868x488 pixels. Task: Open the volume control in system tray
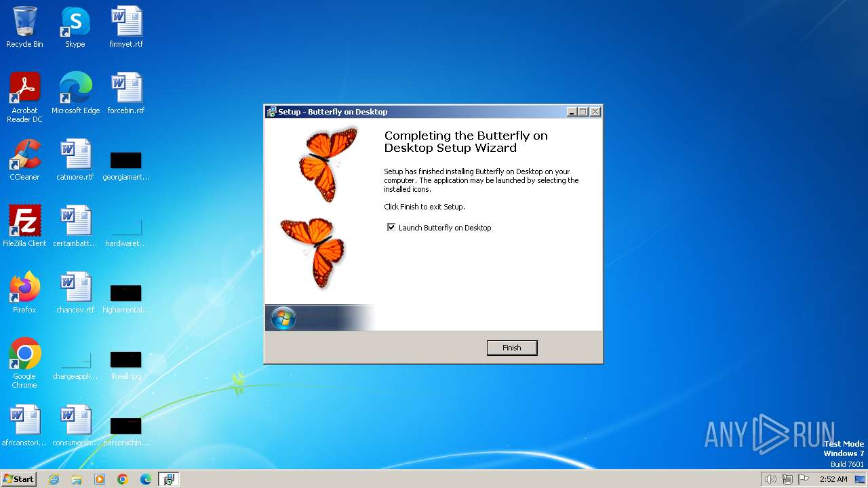[x=771, y=479]
